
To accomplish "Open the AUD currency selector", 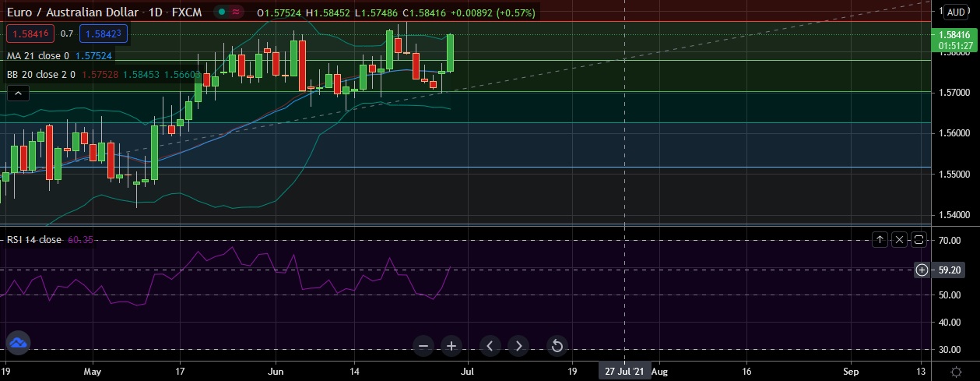I will click(x=956, y=12).
